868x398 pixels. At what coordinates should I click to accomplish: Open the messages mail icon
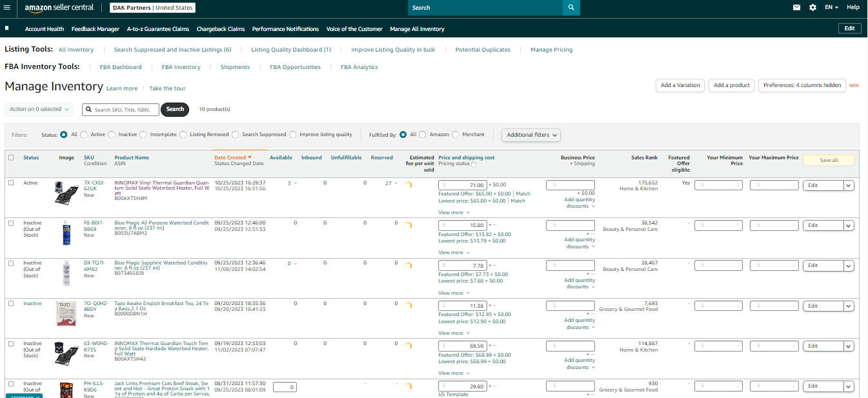(x=796, y=8)
